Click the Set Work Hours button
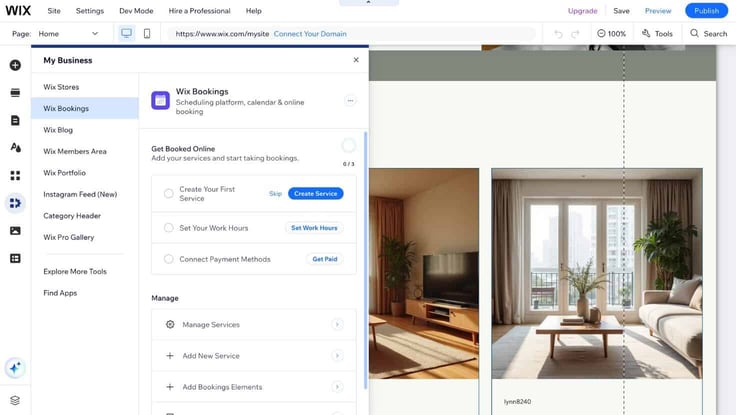The image size is (736, 415). [x=314, y=228]
